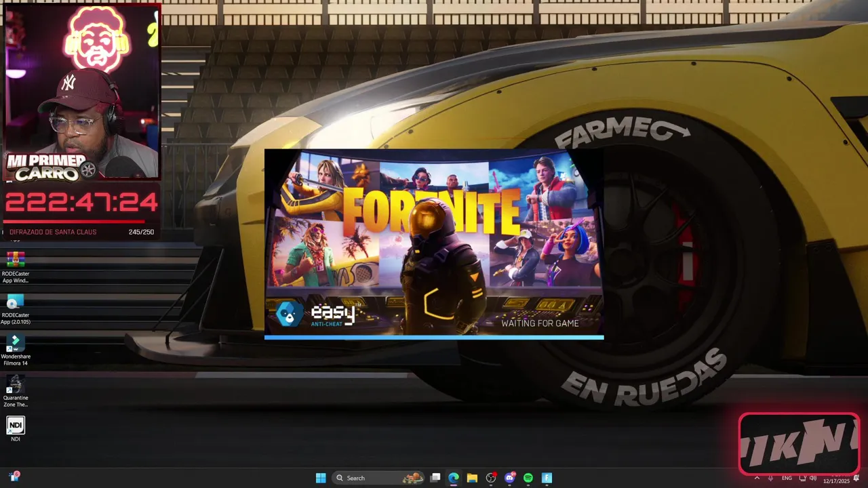
Task: Launch Wondershare Filmora 14 desktop shortcut
Action: tap(16, 350)
